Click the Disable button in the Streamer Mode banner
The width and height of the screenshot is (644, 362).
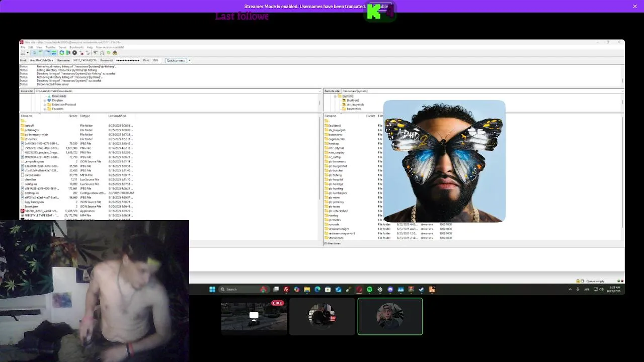coord(381,7)
